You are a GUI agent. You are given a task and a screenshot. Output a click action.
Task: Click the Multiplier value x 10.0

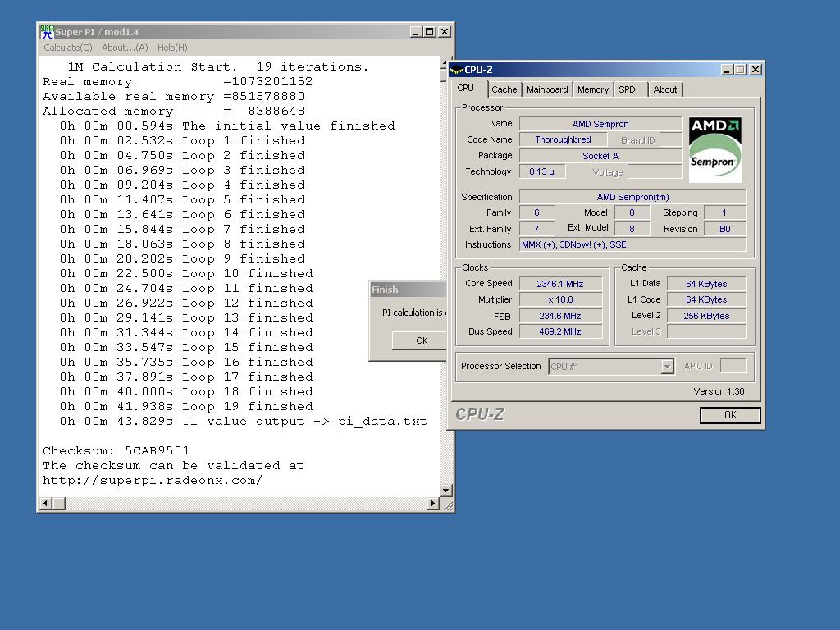(560, 300)
